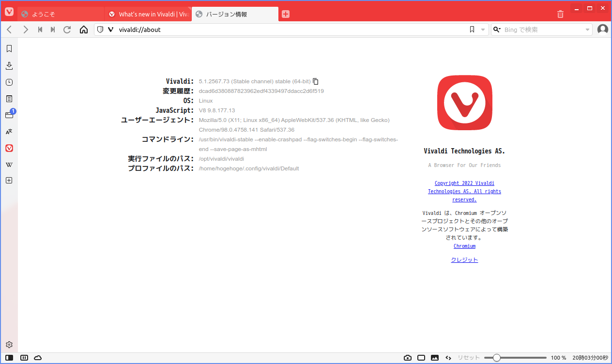The width and height of the screenshot is (612, 364).
Task: Click the Vivaldi site info icon
Action: [110, 30]
